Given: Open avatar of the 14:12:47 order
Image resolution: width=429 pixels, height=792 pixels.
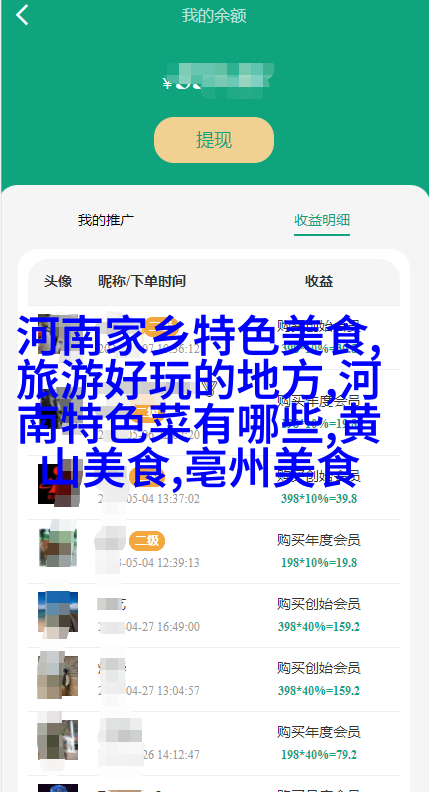Looking at the screenshot, I should click(58, 739).
